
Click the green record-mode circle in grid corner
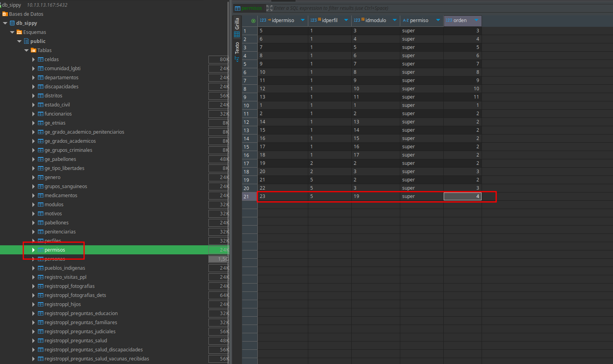pyautogui.click(x=253, y=21)
